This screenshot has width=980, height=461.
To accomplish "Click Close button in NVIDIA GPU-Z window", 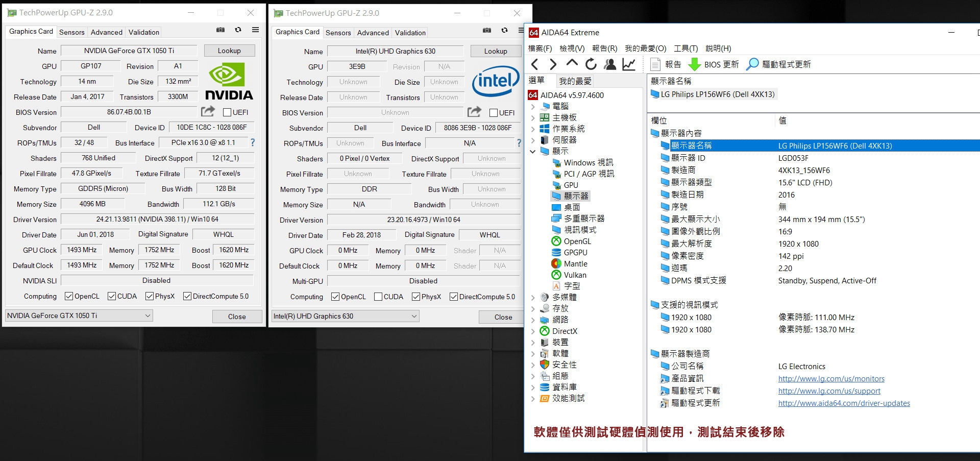I will click(237, 317).
